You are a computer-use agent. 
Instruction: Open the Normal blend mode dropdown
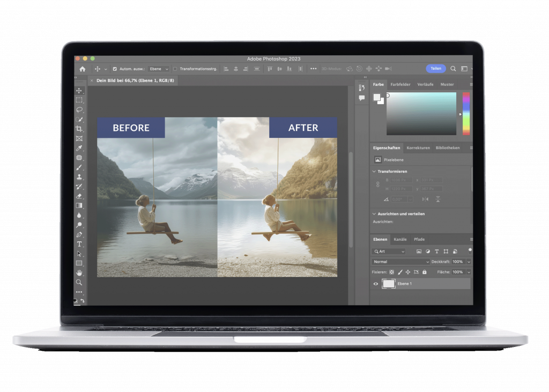400,262
